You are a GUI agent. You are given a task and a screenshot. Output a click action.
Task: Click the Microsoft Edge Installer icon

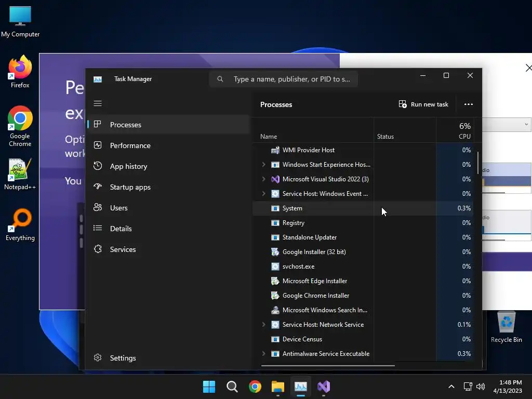point(275,281)
